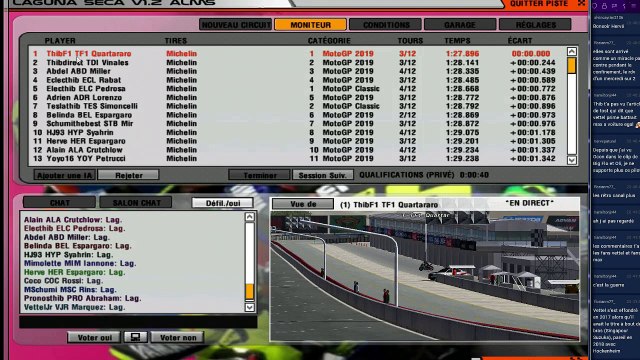Select Adrien ADR Lorenzo row
The image size is (640, 360).
pyautogui.click(x=297, y=98)
